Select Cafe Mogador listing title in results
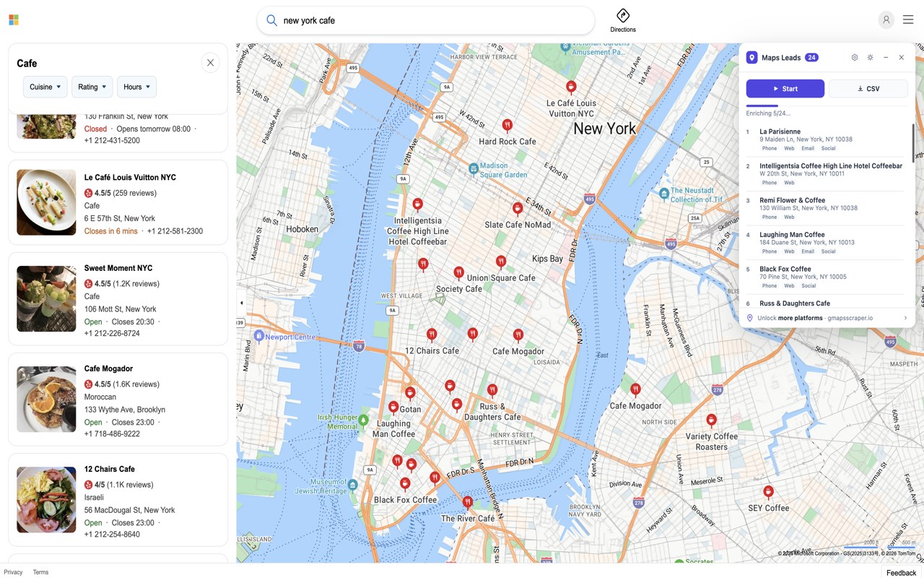The height and width of the screenshot is (578, 924). click(x=108, y=368)
